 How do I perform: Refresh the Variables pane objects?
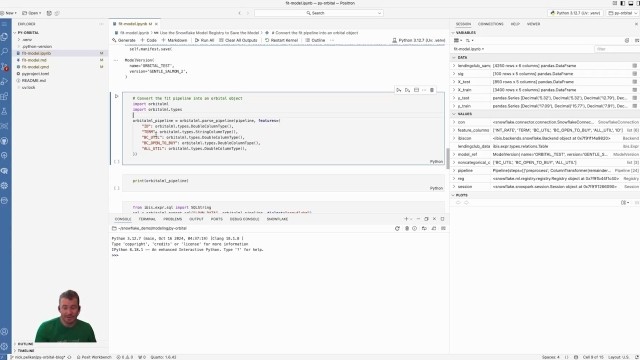[627, 40]
